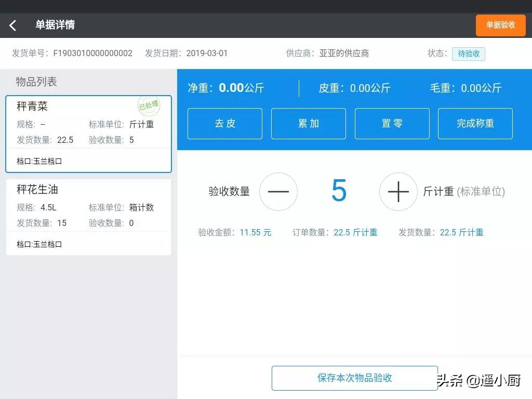
Task: Click the 去皮 tare weight button
Action: click(x=224, y=124)
